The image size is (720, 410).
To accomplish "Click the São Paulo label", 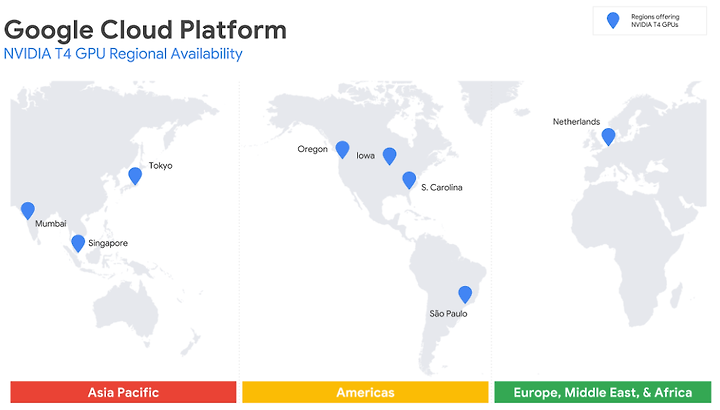I will (448, 314).
